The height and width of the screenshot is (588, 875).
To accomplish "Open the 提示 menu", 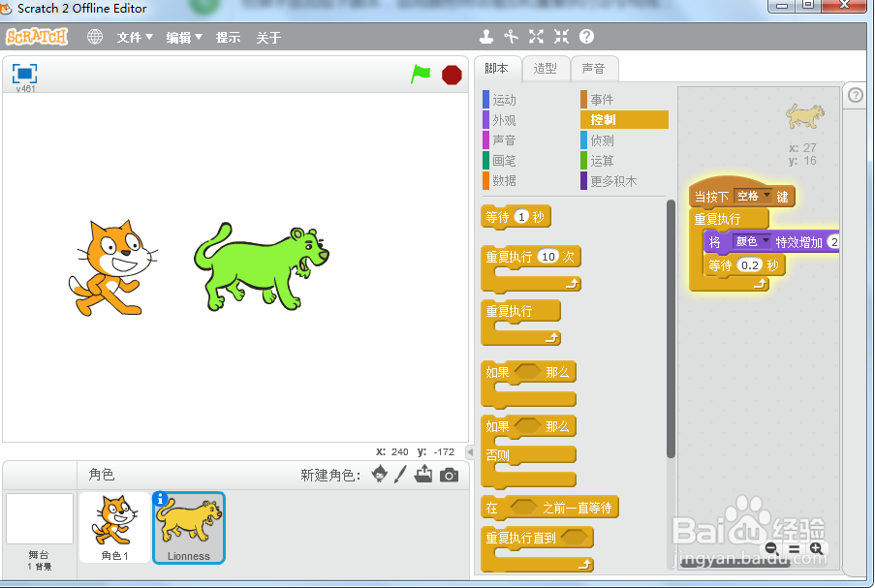I will point(229,38).
